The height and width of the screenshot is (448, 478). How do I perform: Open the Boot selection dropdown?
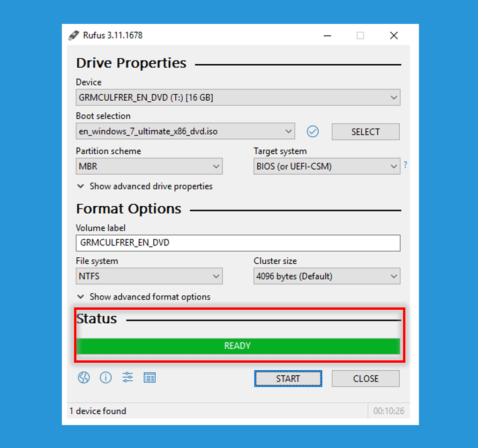click(x=185, y=131)
